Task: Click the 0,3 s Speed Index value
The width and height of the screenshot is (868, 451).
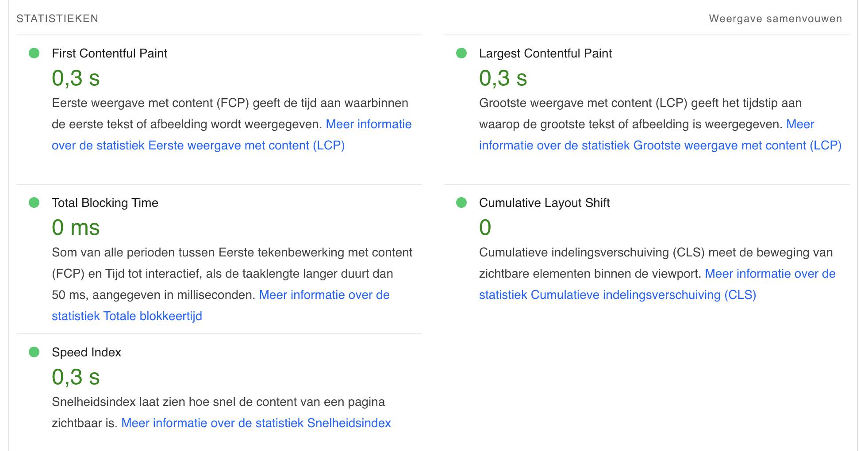Action: click(x=76, y=377)
